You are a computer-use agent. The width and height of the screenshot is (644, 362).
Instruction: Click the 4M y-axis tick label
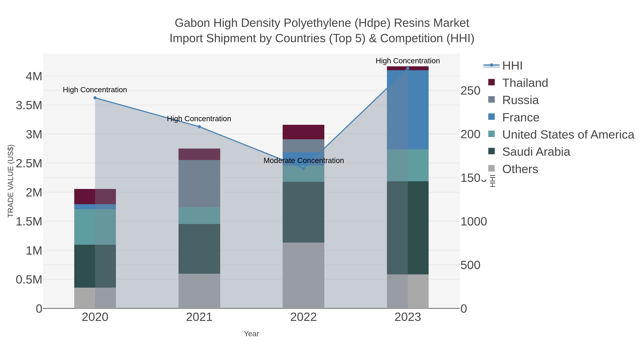[34, 76]
